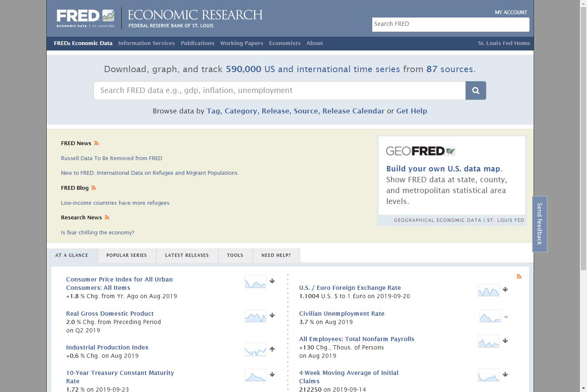Screen dimensions: 587x392
Task: Open the Tools tab
Action: 235,255
